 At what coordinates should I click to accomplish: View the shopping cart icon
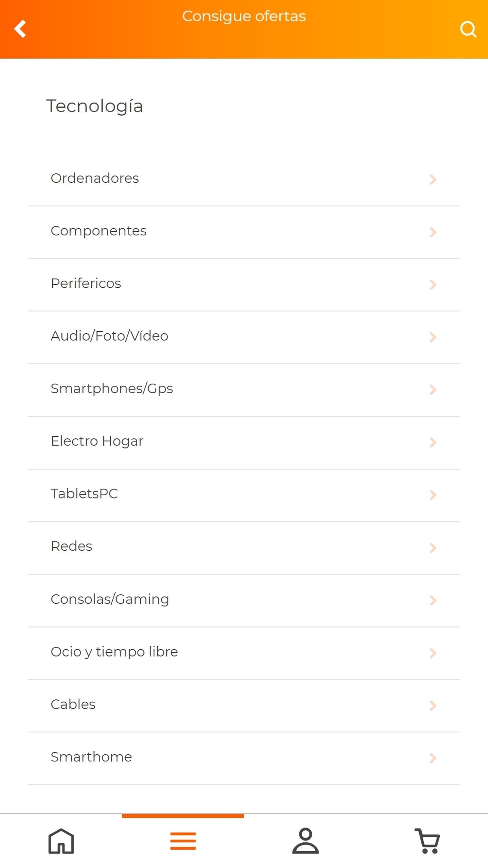[x=427, y=841]
